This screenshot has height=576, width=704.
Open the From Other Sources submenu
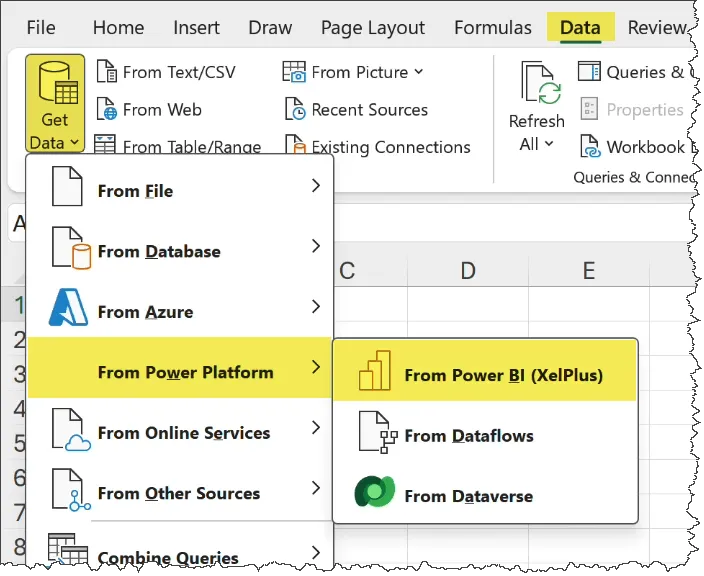point(180,493)
